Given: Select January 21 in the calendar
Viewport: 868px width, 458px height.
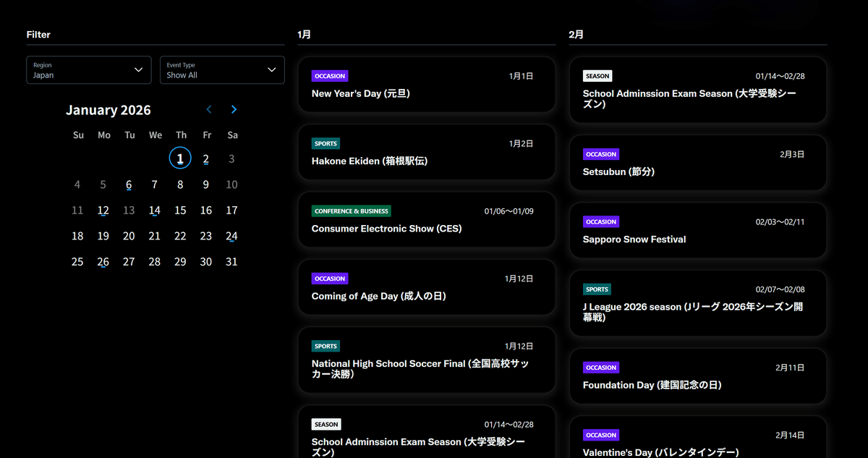Looking at the screenshot, I should (x=155, y=236).
